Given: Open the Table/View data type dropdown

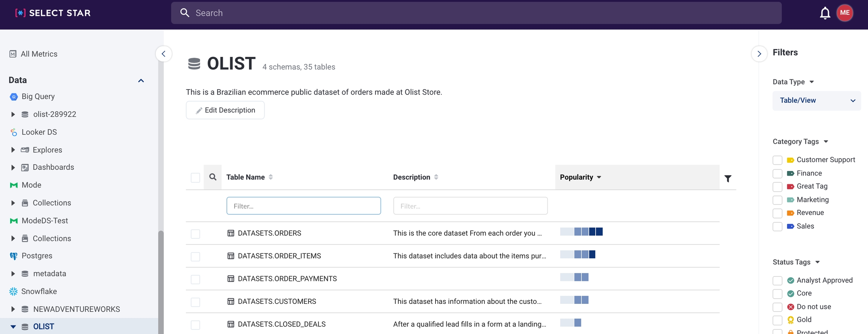Looking at the screenshot, I should click(x=816, y=101).
